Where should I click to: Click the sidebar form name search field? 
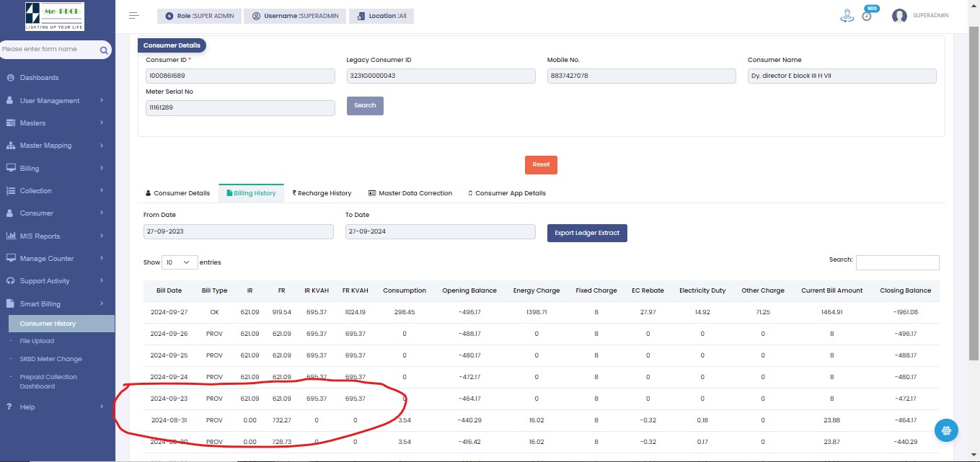(x=49, y=50)
